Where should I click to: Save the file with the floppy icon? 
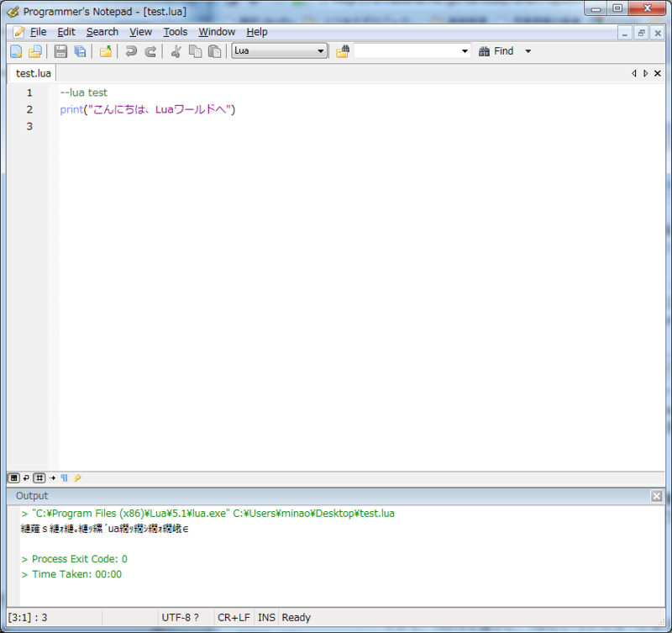(x=60, y=51)
